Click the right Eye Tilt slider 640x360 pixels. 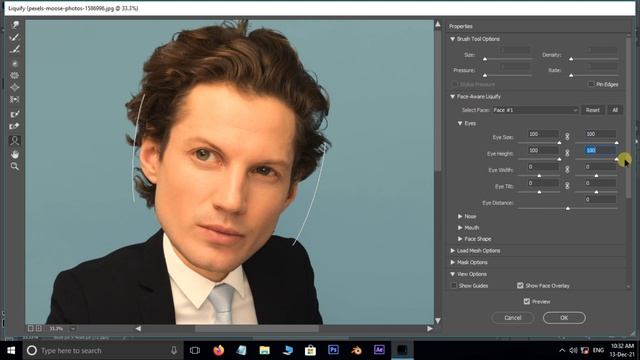596,191
